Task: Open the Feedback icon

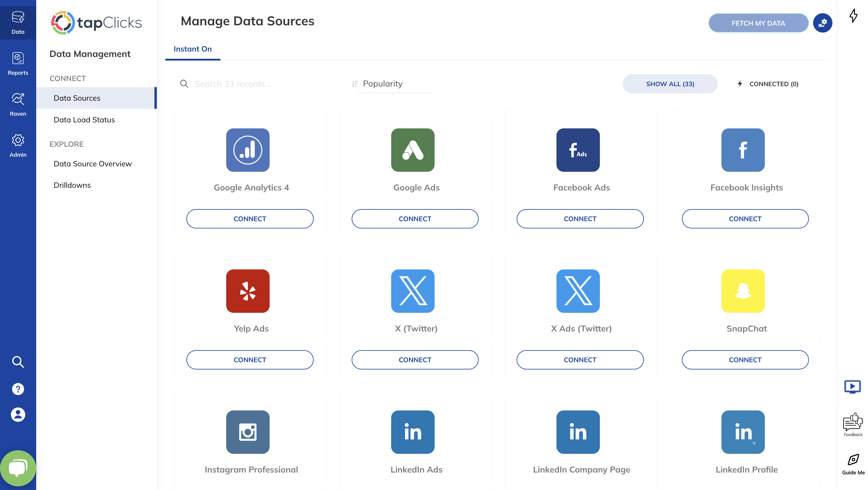Action: (853, 424)
